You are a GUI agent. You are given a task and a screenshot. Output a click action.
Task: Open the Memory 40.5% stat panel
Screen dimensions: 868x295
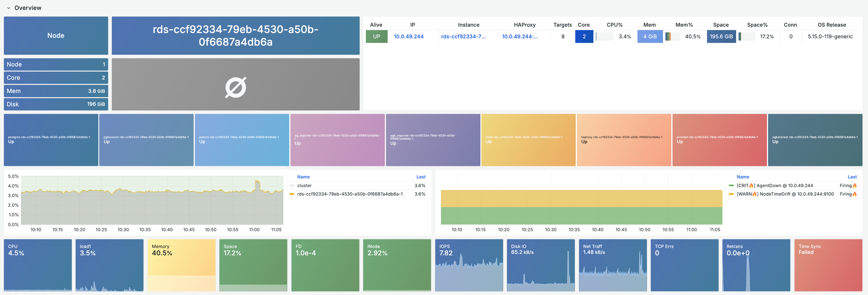181,265
